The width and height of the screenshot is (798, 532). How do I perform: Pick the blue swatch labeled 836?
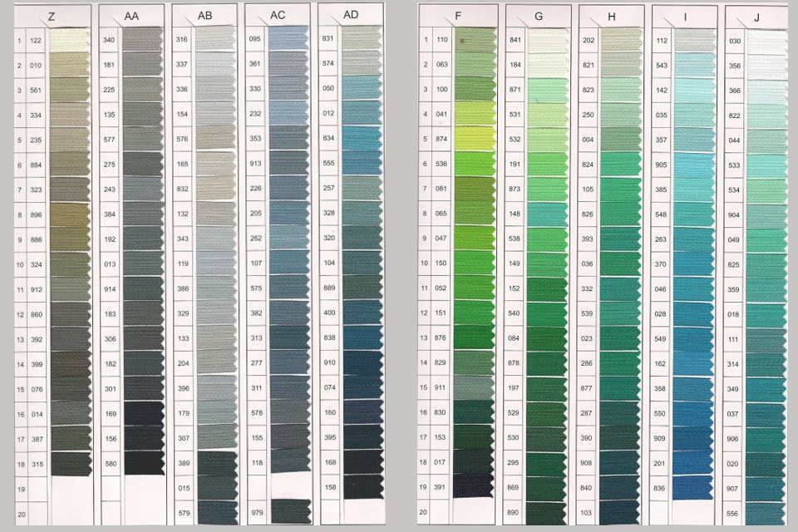pyautogui.click(x=692, y=488)
